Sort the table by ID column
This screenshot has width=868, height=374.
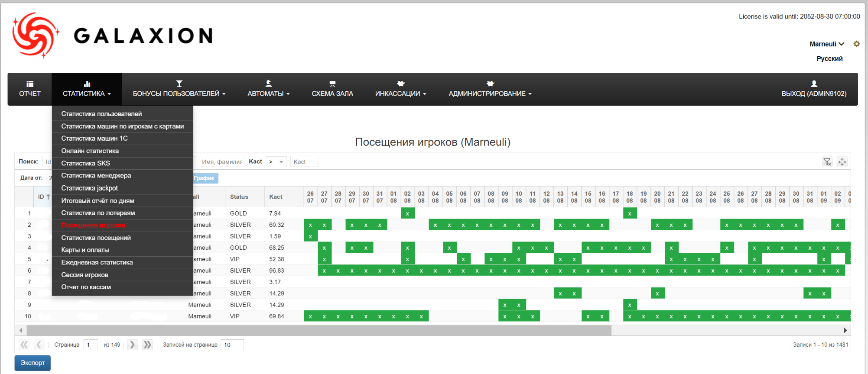click(43, 197)
